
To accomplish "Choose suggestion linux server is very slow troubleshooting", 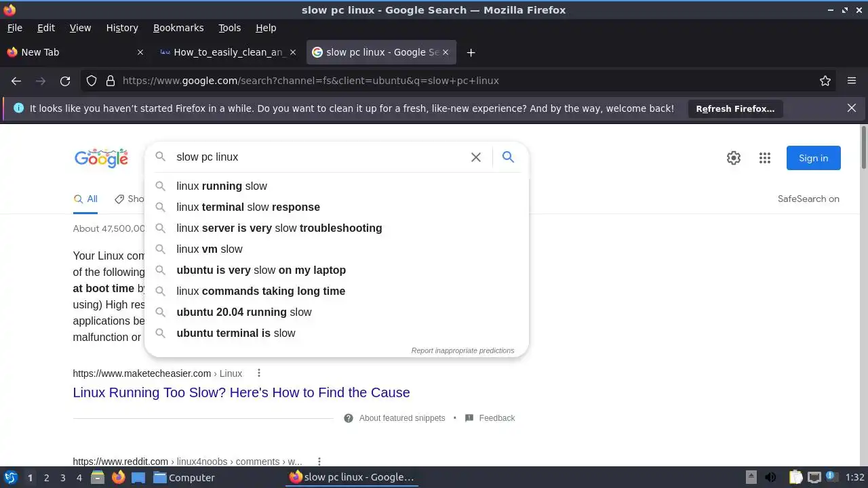I will (336, 228).
